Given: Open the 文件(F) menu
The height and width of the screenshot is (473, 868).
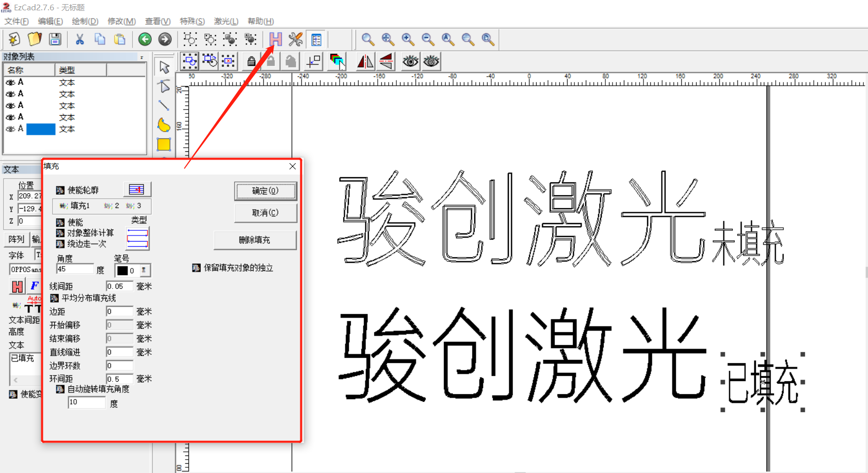Looking at the screenshot, I should pyautogui.click(x=17, y=21).
